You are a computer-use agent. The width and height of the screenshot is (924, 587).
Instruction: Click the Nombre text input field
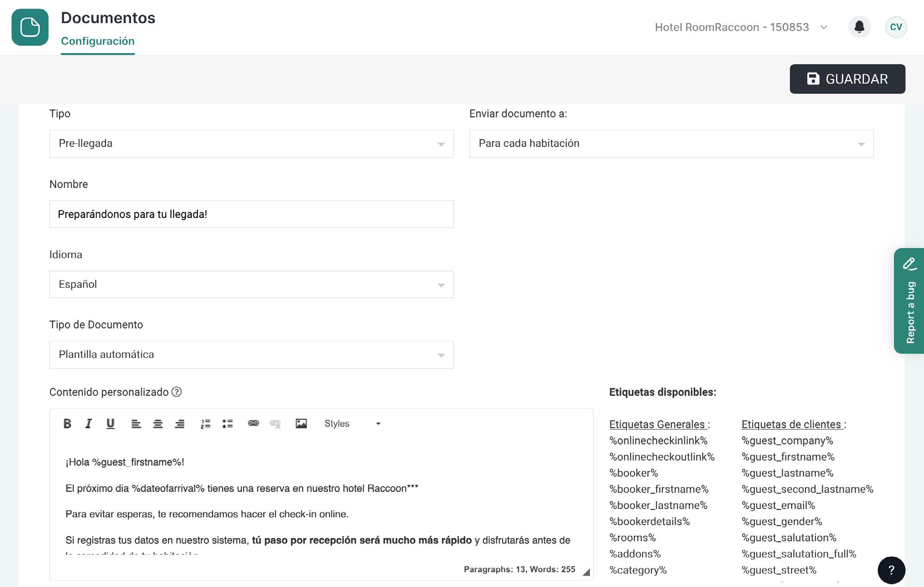click(251, 214)
